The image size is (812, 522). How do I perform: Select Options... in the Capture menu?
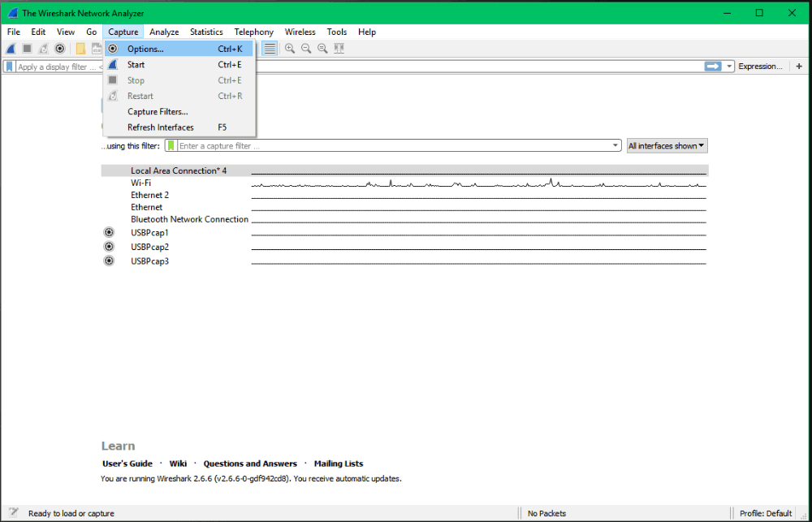145,49
